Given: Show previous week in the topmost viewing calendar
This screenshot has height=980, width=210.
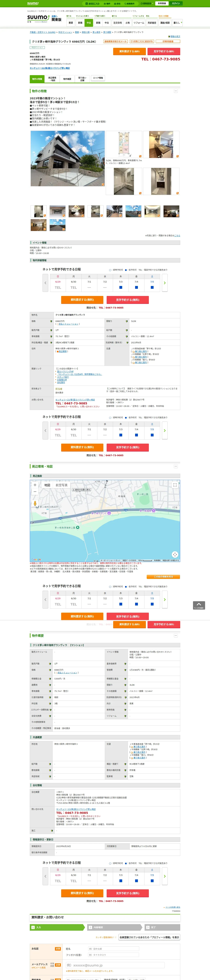Looking at the screenshot, I should [45, 283].
